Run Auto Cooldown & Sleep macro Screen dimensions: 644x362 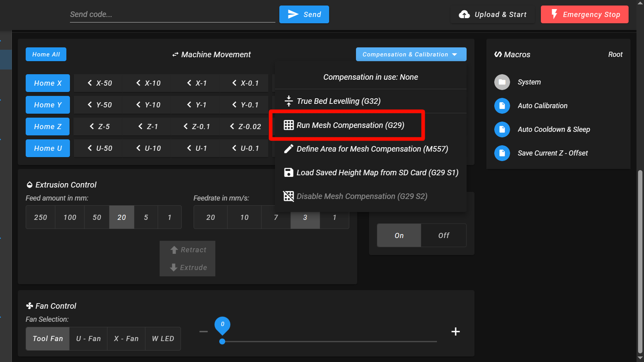(558, 129)
